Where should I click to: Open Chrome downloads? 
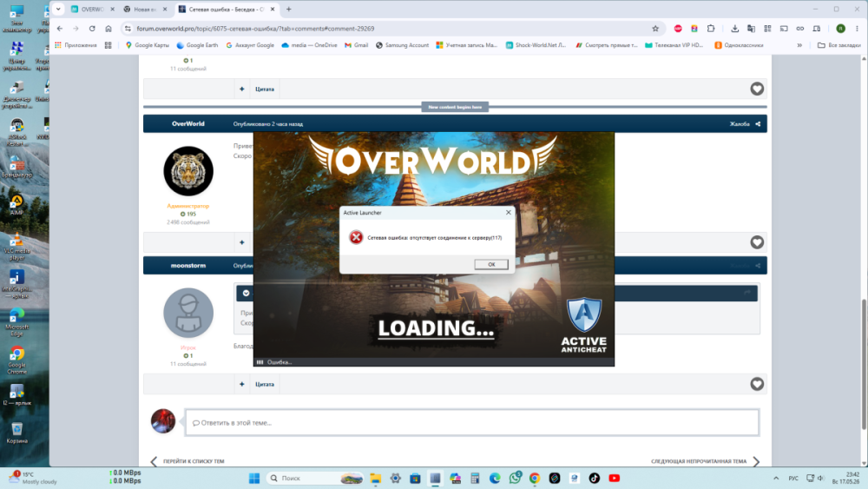(x=734, y=29)
